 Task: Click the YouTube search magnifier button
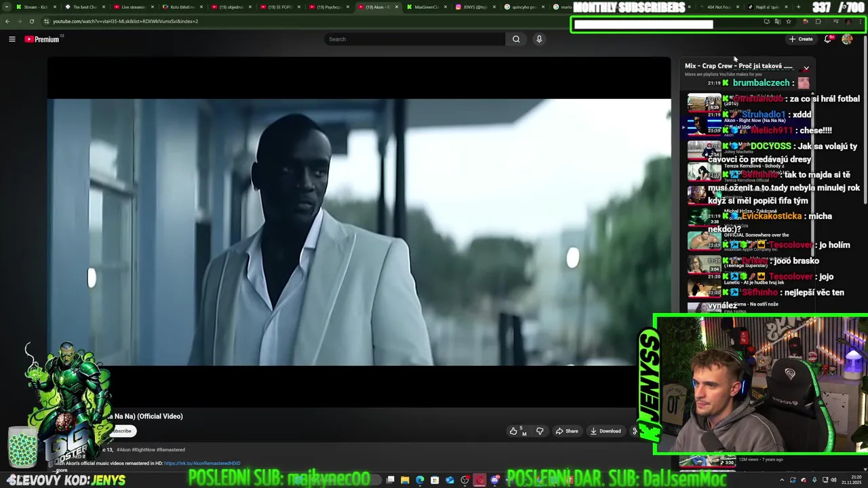516,39
